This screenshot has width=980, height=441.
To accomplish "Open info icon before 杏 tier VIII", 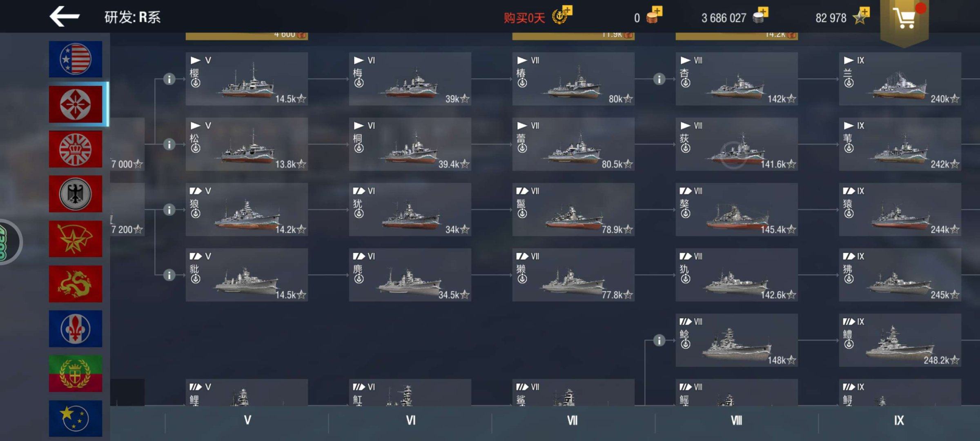I will click(659, 79).
